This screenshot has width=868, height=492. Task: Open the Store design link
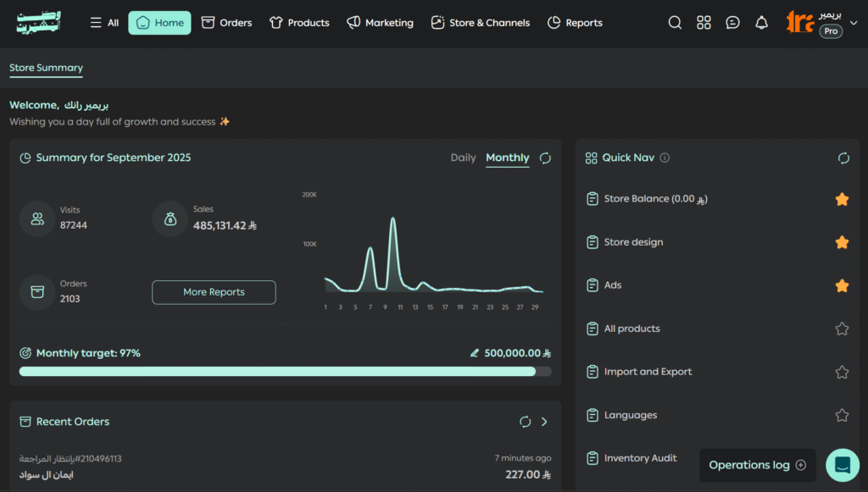pos(633,242)
